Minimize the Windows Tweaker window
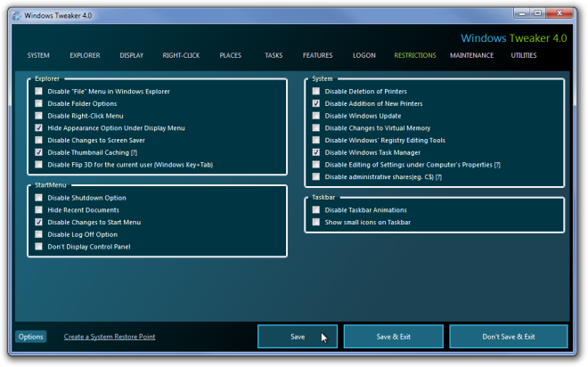 click(521, 13)
